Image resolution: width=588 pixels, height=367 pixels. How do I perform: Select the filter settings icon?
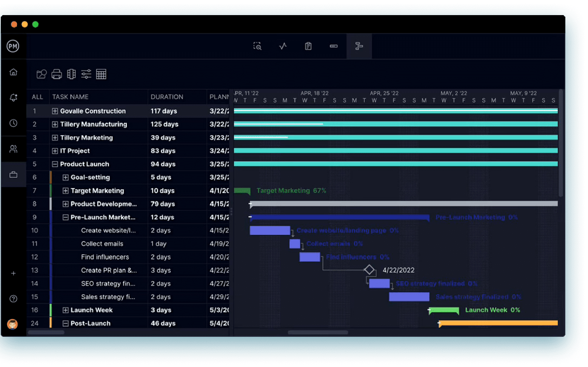(86, 74)
